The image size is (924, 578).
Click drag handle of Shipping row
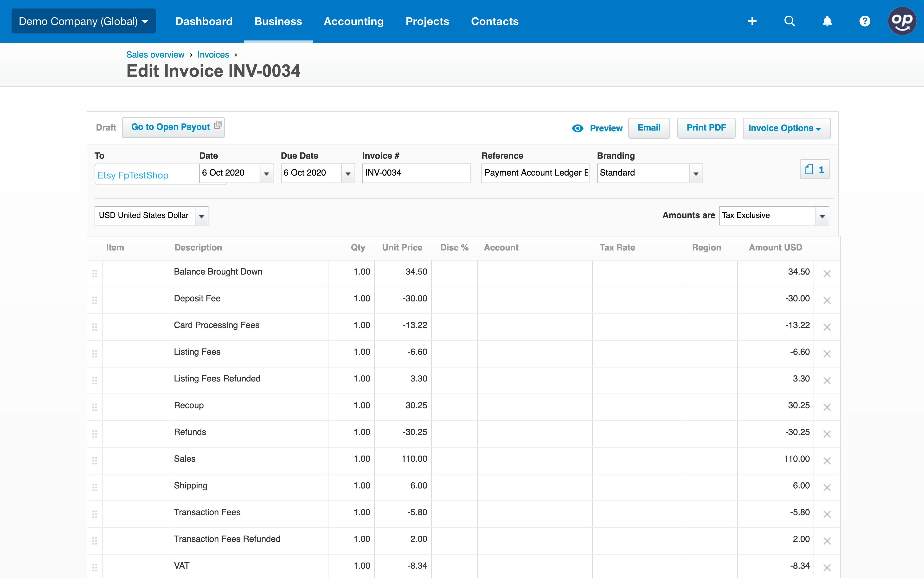tap(95, 488)
